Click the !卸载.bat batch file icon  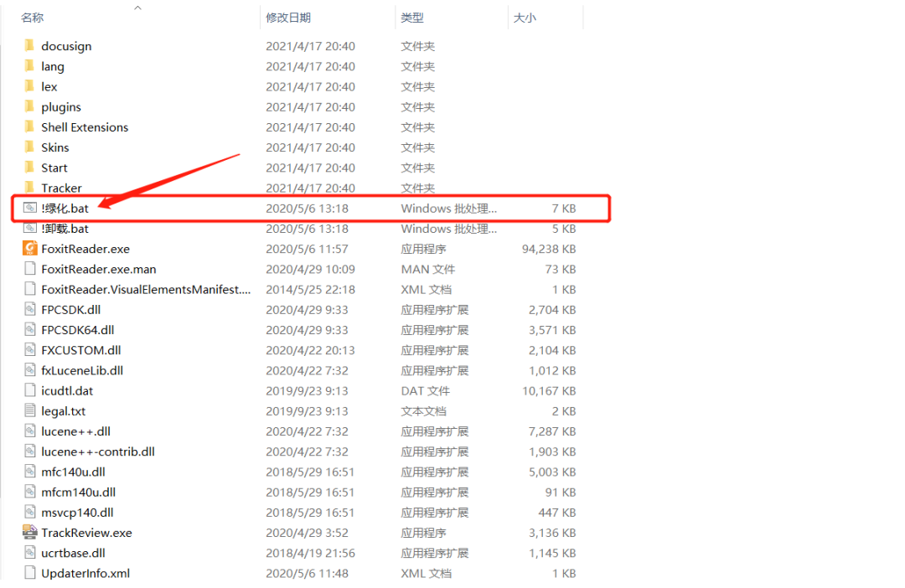(29, 228)
